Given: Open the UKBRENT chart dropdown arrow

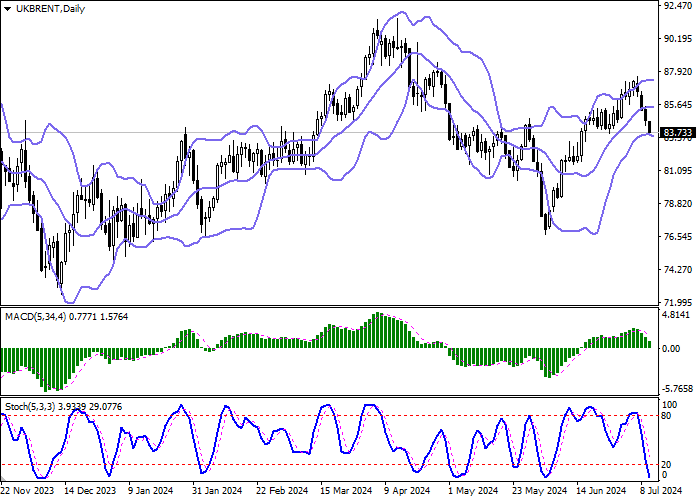Looking at the screenshot, I should (x=8, y=9).
